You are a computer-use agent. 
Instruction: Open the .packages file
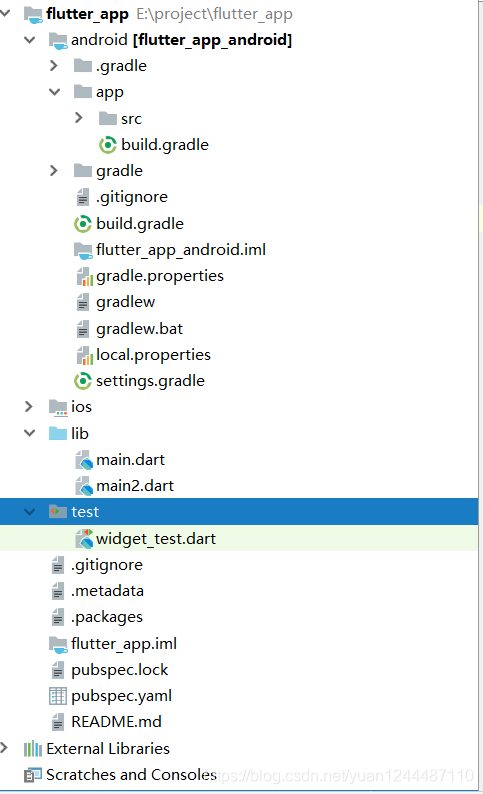(x=107, y=617)
